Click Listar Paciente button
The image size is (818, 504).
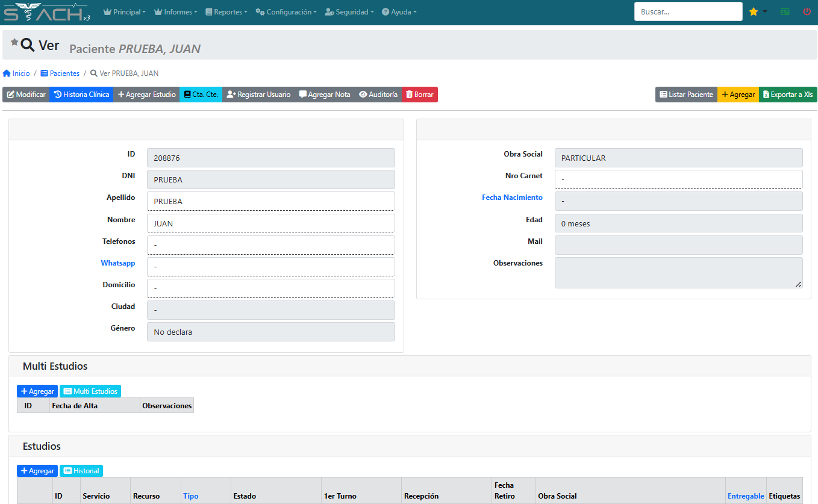click(686, 95)
